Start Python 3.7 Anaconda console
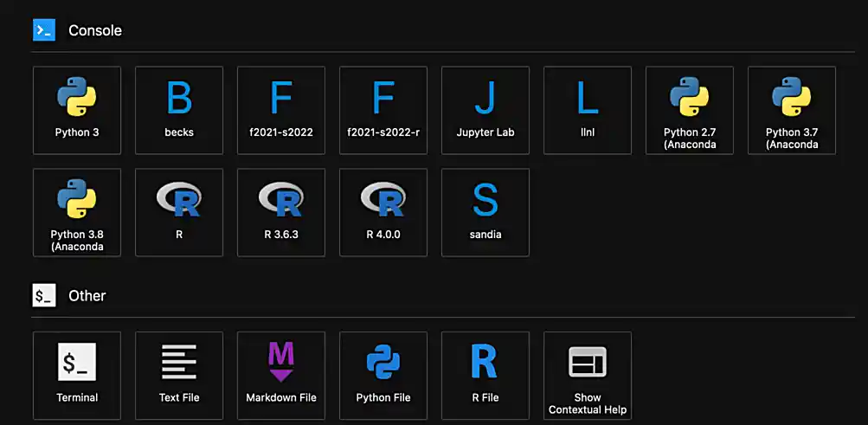The height and width of the screenshot is (425, 868). pyautogui.click(x=792, y=110)
